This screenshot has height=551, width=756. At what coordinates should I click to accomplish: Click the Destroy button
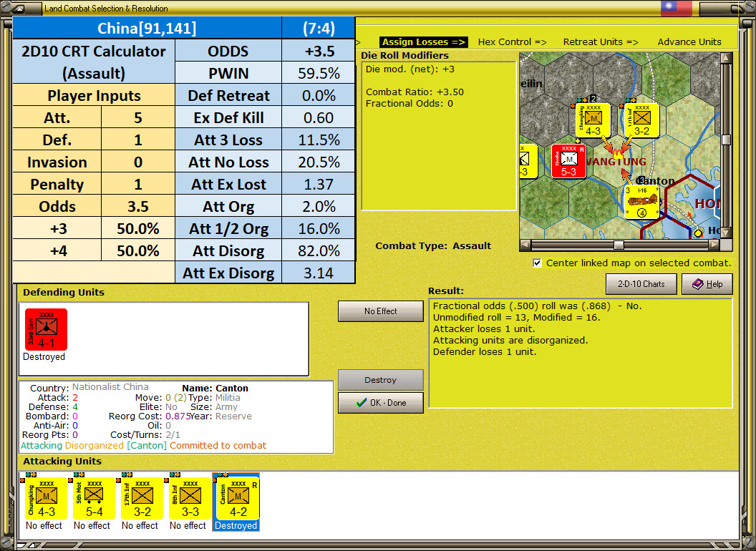(380, 380)
